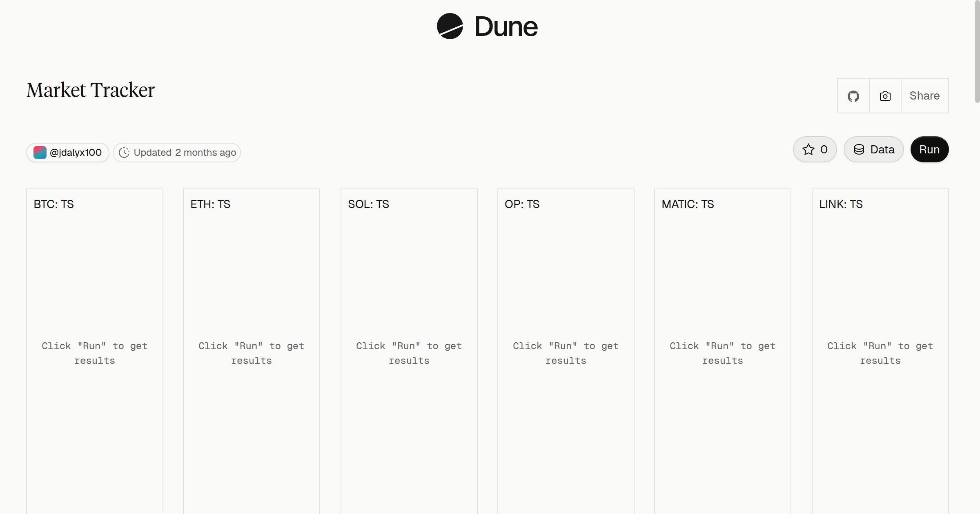Star the dashboard with the star button
Viewport: 980px width, 514px height.
pos(815,149)
